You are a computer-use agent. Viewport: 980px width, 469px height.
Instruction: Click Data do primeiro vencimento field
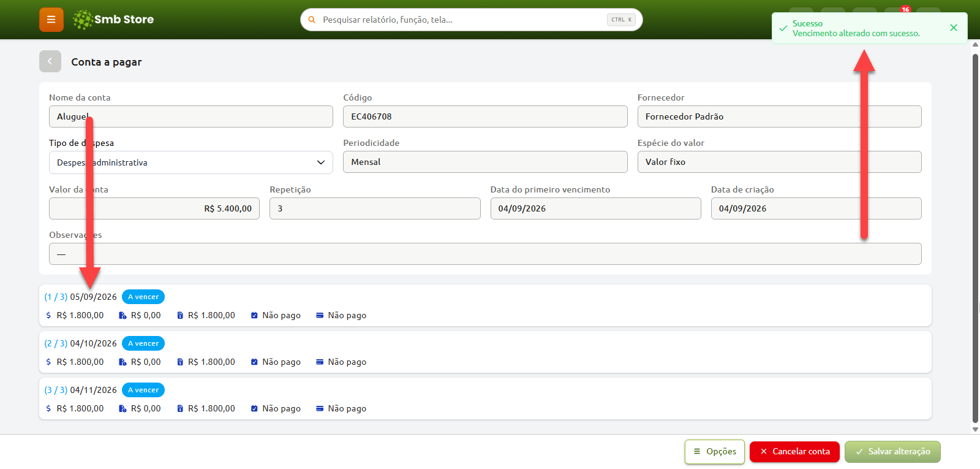(595, 208)
